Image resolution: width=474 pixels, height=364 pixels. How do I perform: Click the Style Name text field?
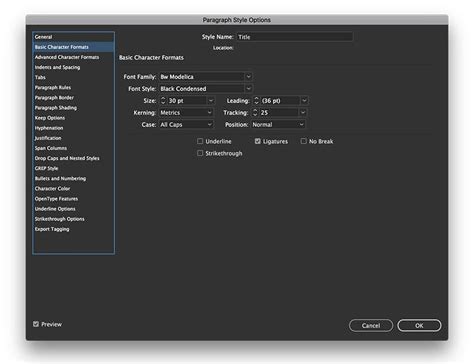pos(295,37)
